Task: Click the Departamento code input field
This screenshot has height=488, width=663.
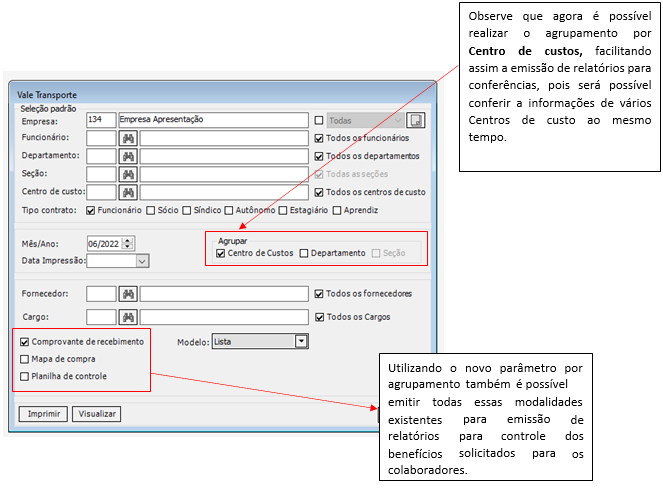Action: (x=101, y=156)
